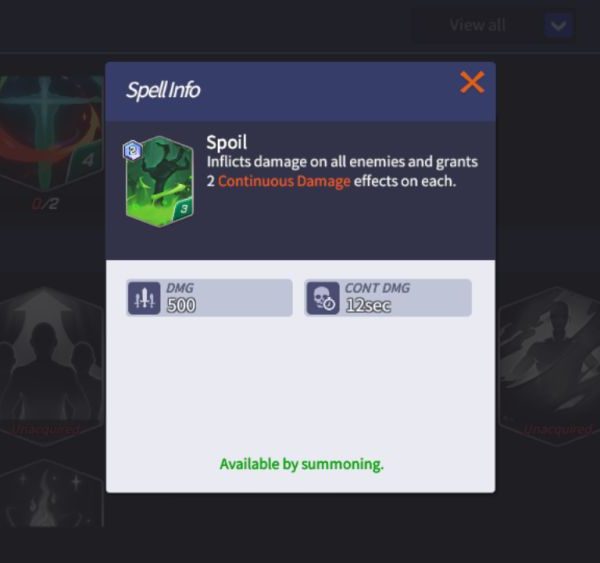Select the DMG 500 stat box
This screenshot has height=563, width=600.
pos(210,298)
